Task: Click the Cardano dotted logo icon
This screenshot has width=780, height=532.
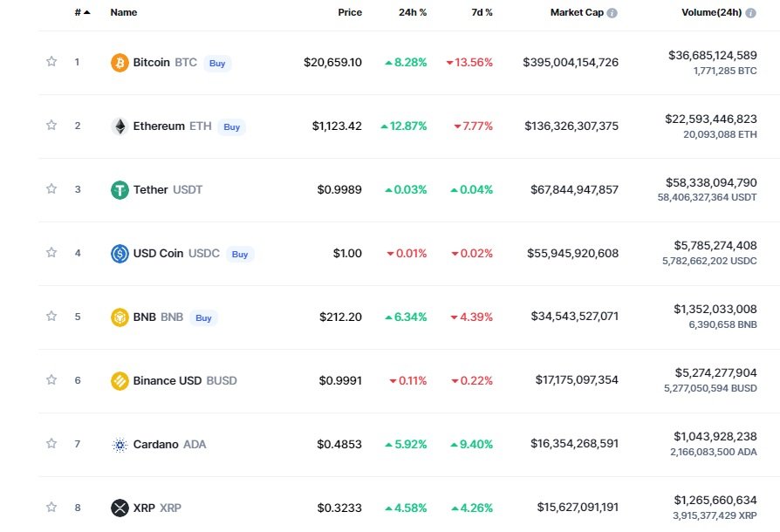Action: 120,445
